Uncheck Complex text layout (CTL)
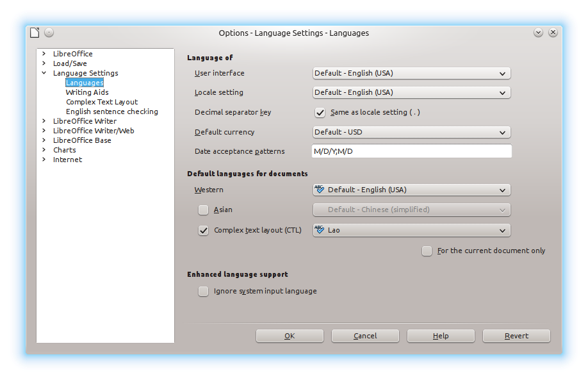 coord(203,230)
